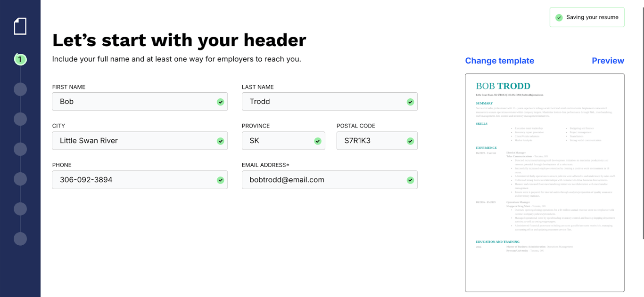The image size is (644, 297).
Task: Click the green checkmark in First Name field
Action: 220,102
